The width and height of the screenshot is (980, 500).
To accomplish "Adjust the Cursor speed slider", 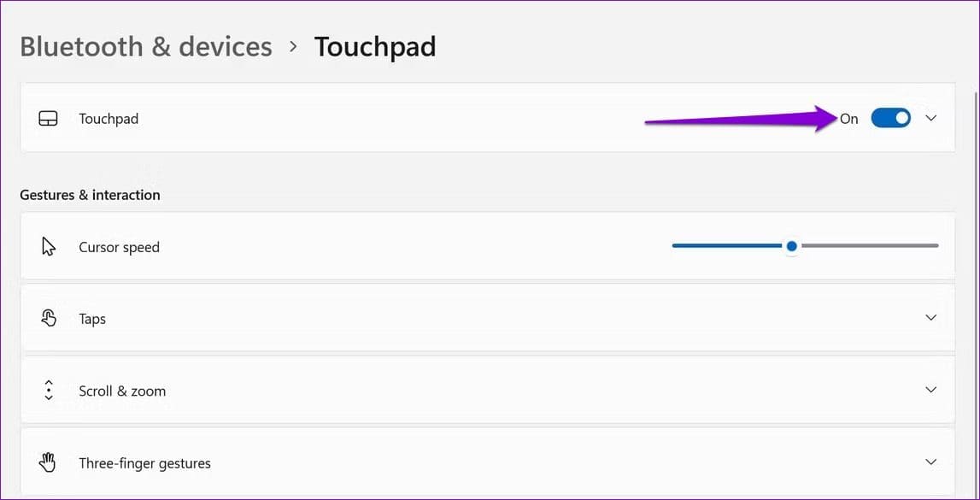I will (x=790, y=246).
